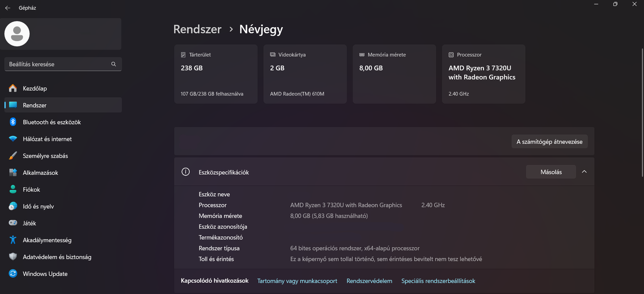Click the '107 GB/238 GB felhasználva' text
Viewport: 644px width, 294px height.
212,94
